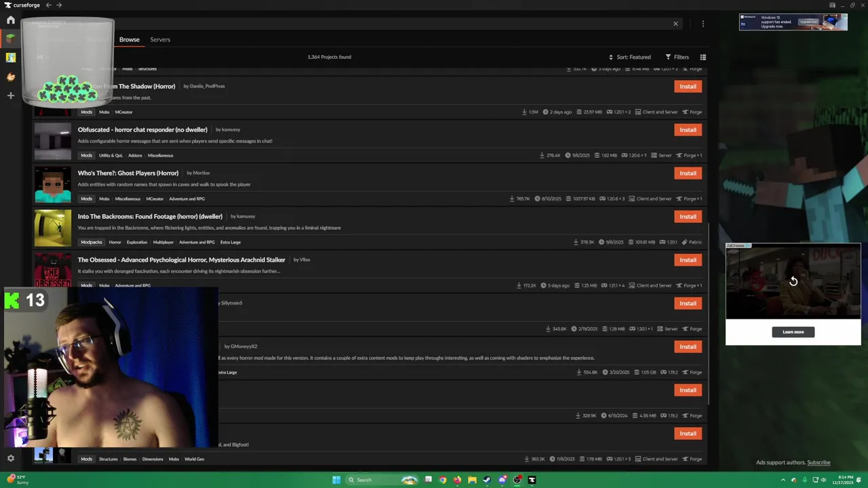
Task: Open the chicken game icon in sidebar
Action: (10, 77)
